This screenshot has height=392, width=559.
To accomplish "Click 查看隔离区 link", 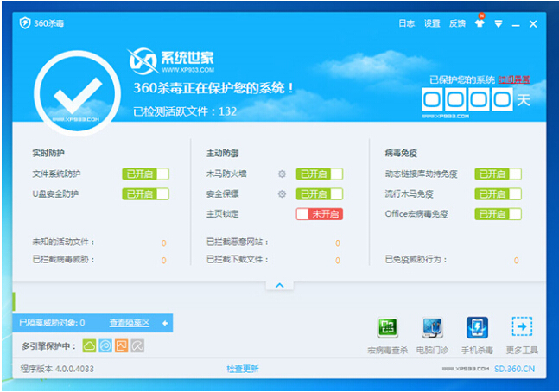I will 130,323.
